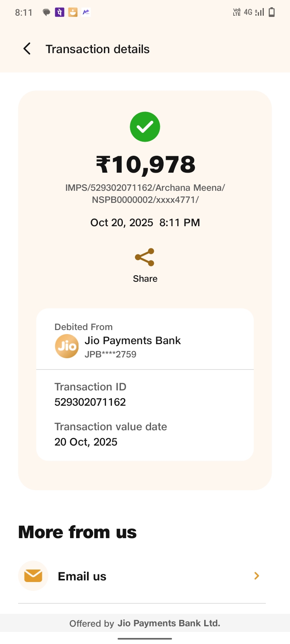Tap the chat bubble notification icon
Screen dimensions: 290x644
(x=47, y=12)
